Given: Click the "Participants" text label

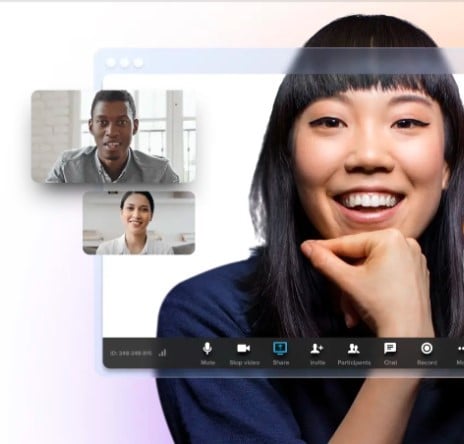Looking at the screenshot, I should 354,363.
